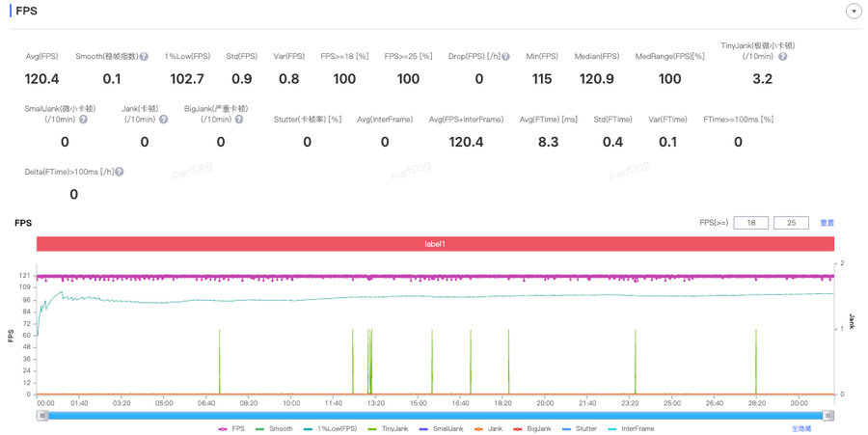Collapse the FPS panel with arrow button

click(x=853, y=12)
